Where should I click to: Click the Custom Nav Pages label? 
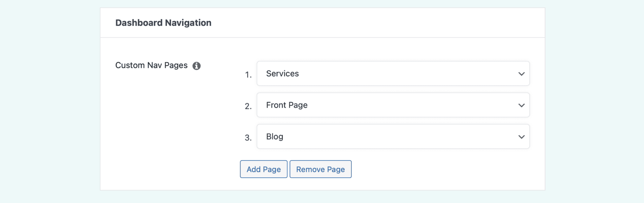pyautogui.click(x=151, y=65)
